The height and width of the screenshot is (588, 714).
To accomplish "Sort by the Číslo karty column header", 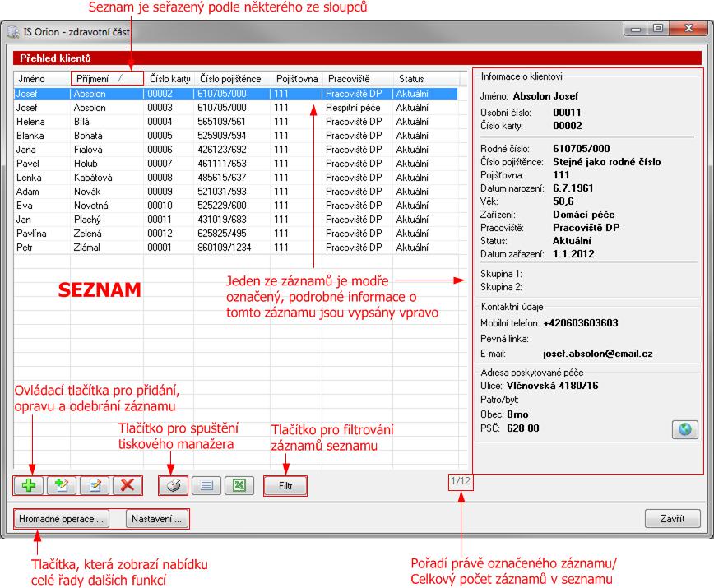I will pos(169,79).
